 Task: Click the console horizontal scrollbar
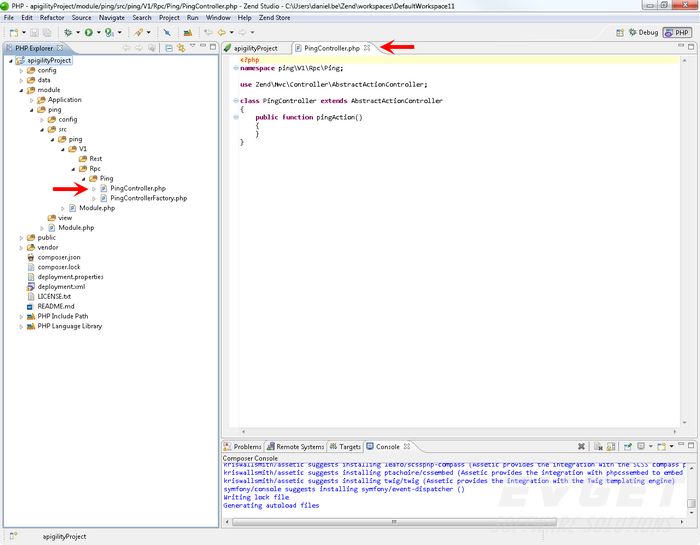click(x=394, y=522)
